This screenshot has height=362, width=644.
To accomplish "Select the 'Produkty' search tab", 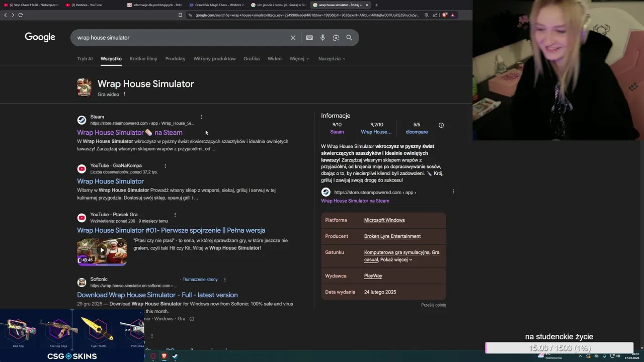I will point(175,59).
